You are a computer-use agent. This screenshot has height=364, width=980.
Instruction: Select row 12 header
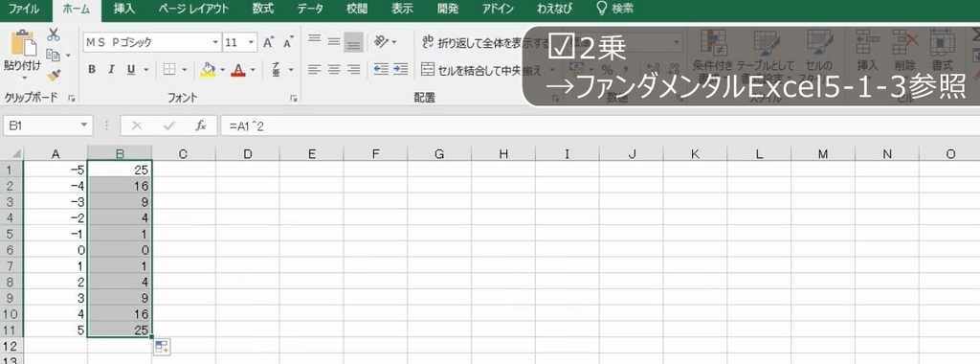click(11, 345)
